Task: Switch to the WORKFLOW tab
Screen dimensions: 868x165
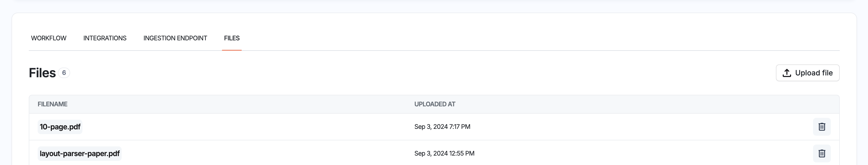Action: [x=48, y=38]
